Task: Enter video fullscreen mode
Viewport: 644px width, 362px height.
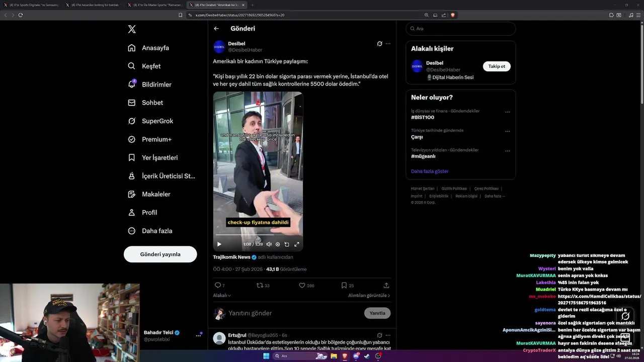Action: click(296, 244)
